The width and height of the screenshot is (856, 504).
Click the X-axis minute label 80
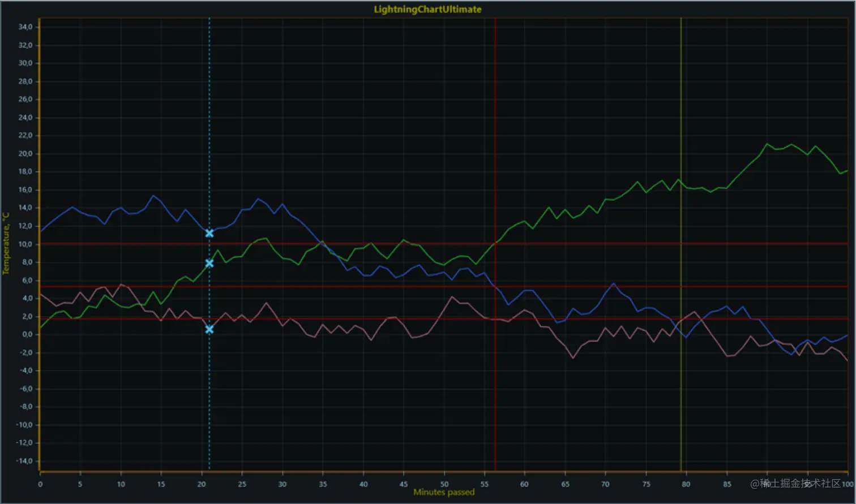click(x=686, y=484)
